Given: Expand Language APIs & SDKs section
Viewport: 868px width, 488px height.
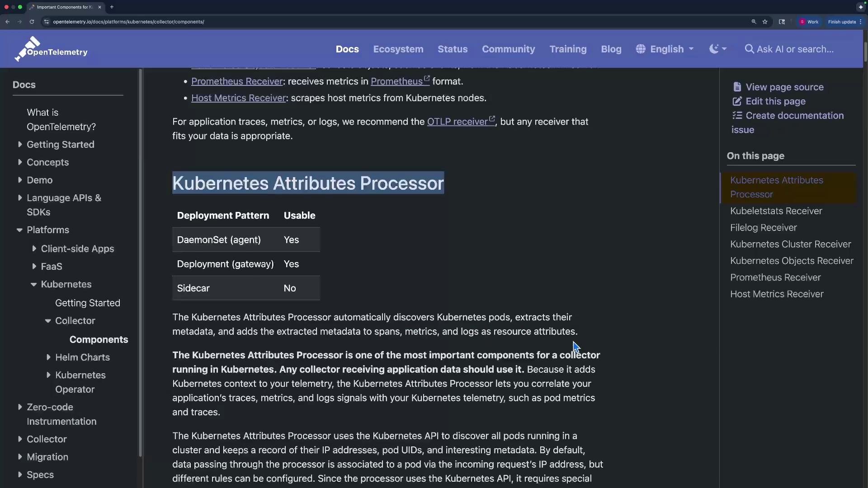Looking at the screenshot, I should 20,197.
